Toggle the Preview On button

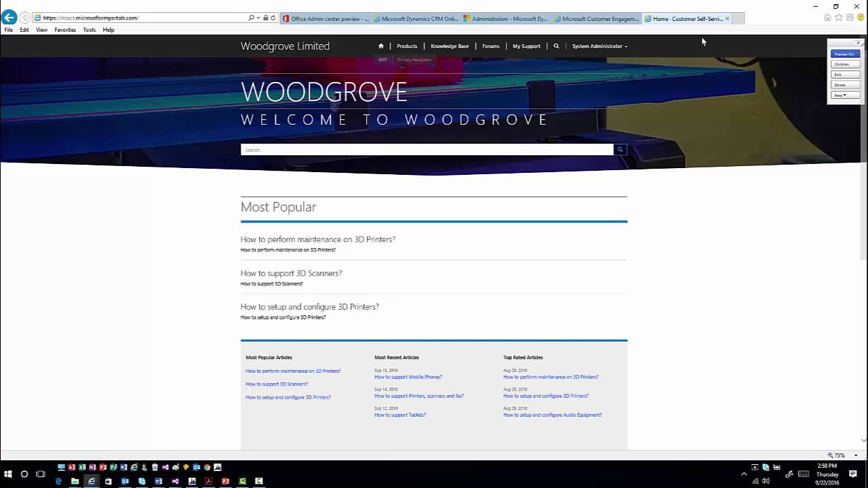(x=845, y=54)
